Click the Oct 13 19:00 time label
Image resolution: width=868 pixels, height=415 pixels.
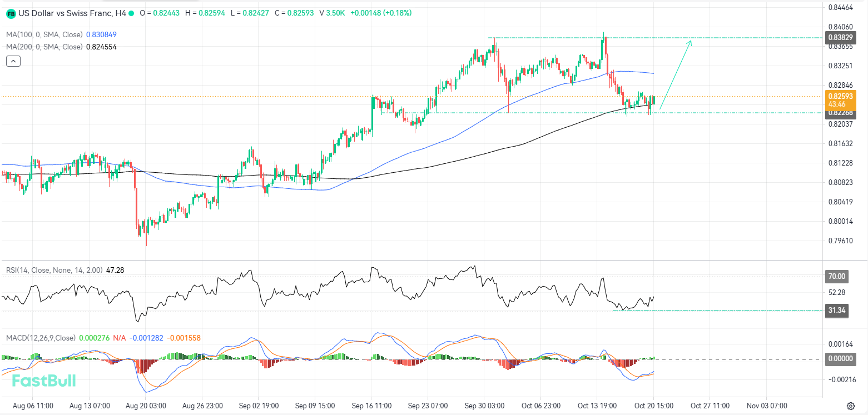[598, 406]
